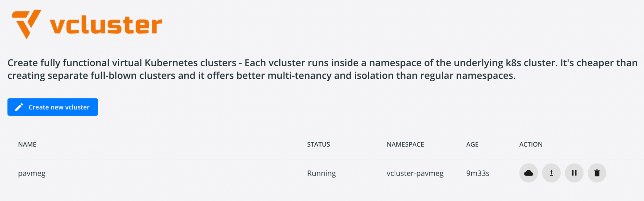Viewport: 644px width, 201px height.
Task: Click the AGE column header
Action: coord(472,145)
